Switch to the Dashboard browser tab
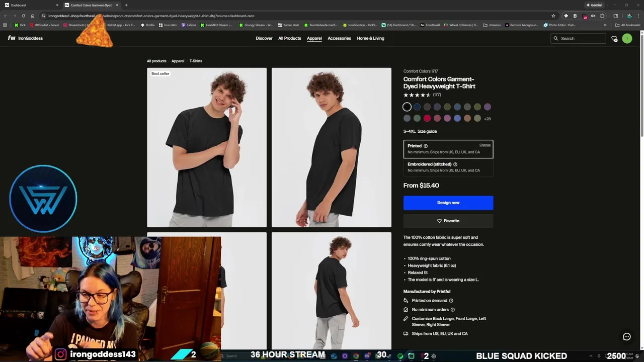Image resolution: width=644 pixels, height=362 pixels. [x=30, y=5]
